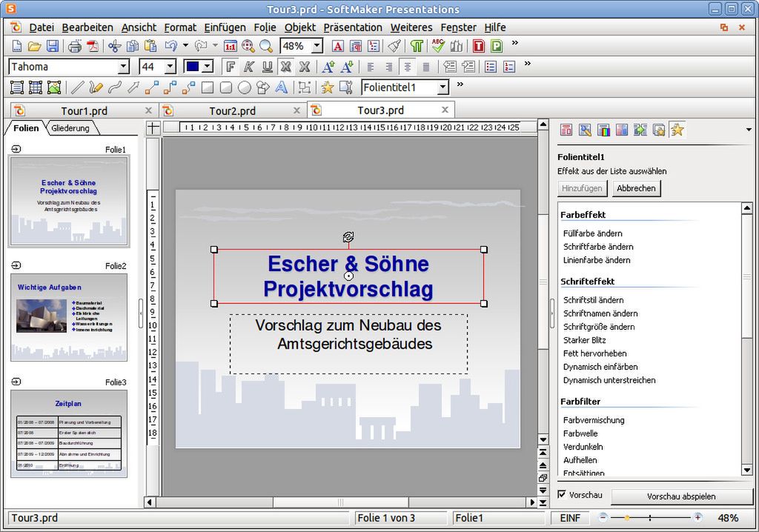759x532 pixels.
Task: Uncheck the Vorschau checkbox
Action: coord(562,494)
